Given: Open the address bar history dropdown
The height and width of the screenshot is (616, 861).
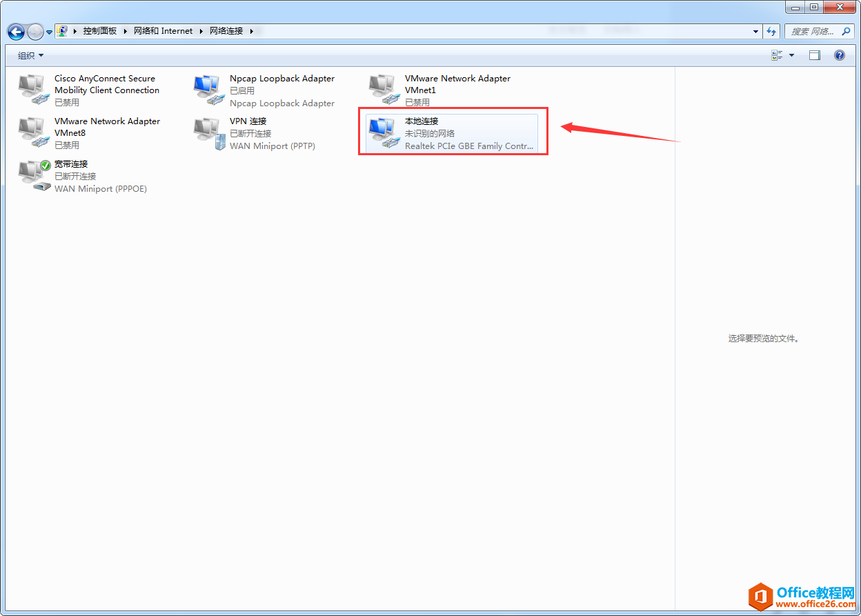Looking at the screenshot, I should coord(755,32).
